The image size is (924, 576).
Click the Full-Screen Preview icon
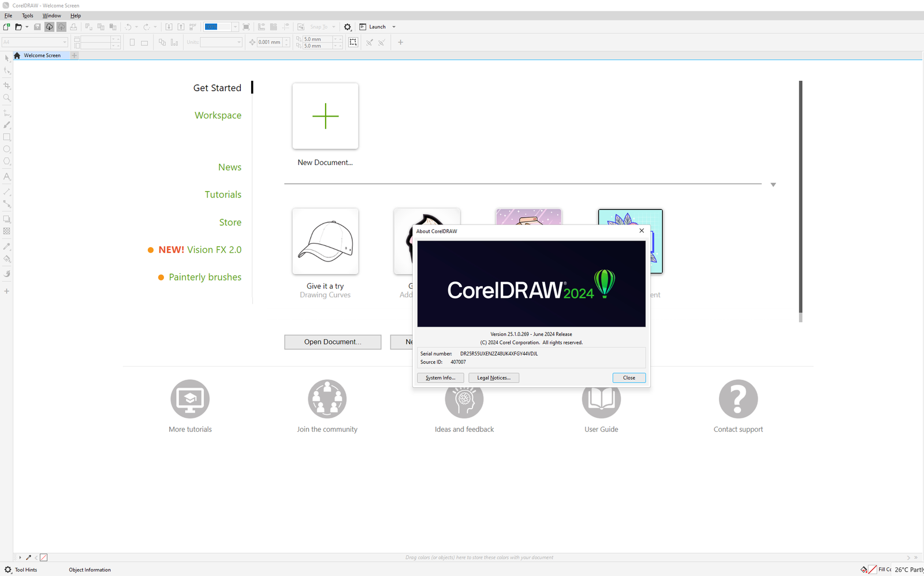tap(246, 27)
